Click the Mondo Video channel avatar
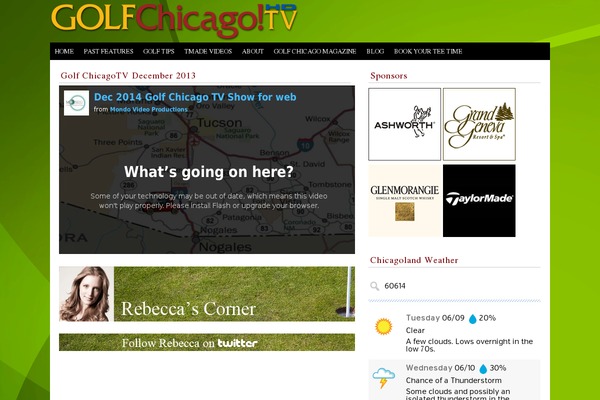 (x=77, y=103)
